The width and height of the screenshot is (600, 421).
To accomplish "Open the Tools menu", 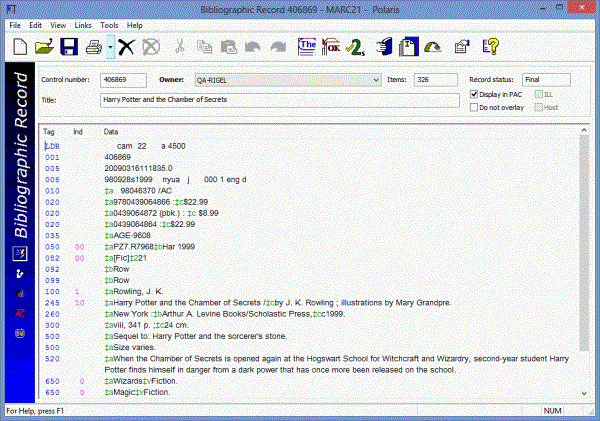I will click(x=109, y=25).
